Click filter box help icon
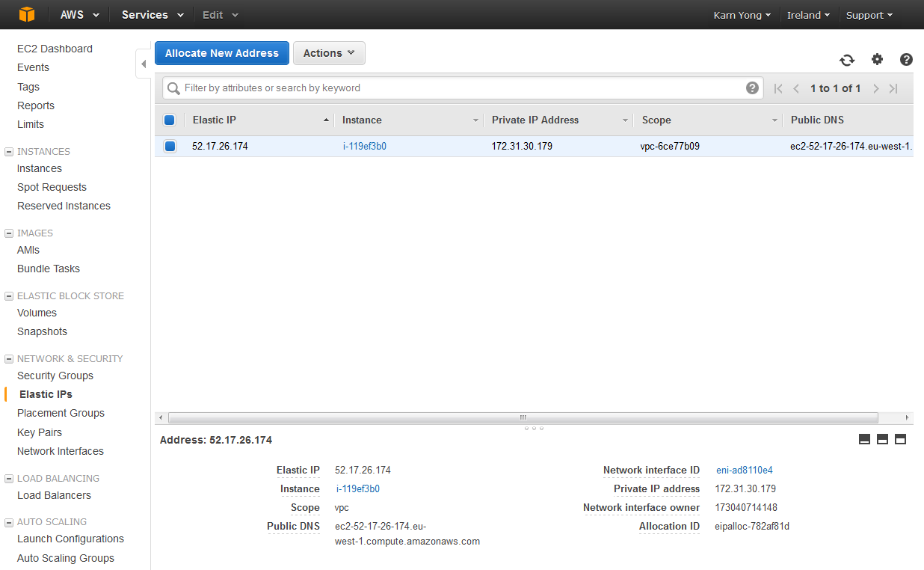This screenshot has height=570, width=924. (x=752, y=88)
